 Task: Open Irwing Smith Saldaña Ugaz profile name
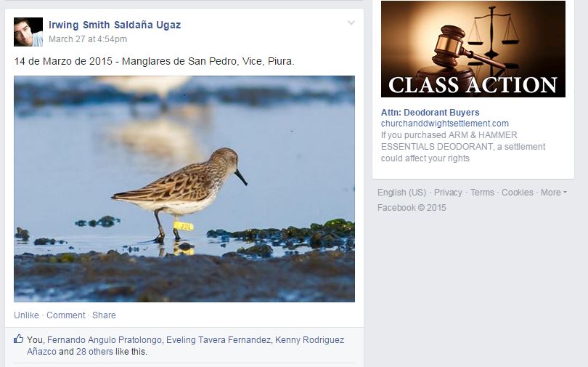click(115, 25)
